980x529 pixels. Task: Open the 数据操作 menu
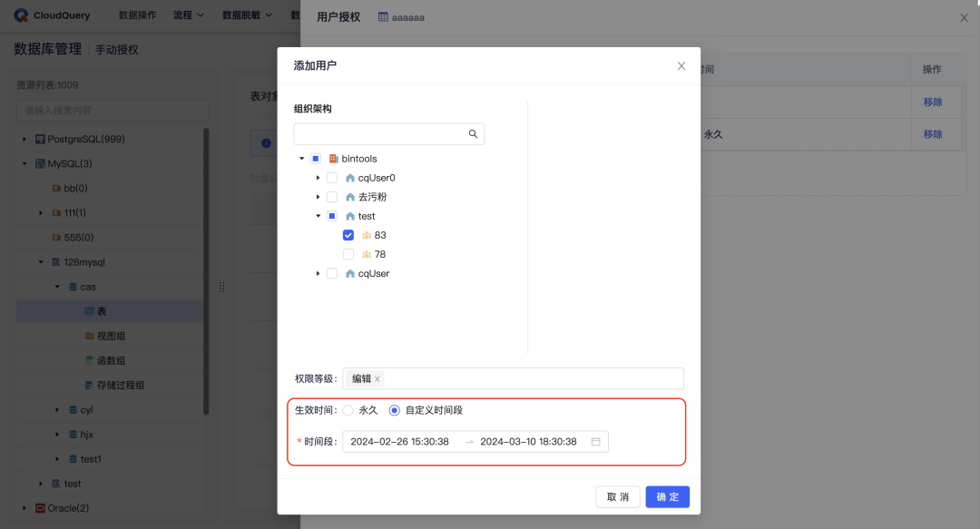(138, 15)
